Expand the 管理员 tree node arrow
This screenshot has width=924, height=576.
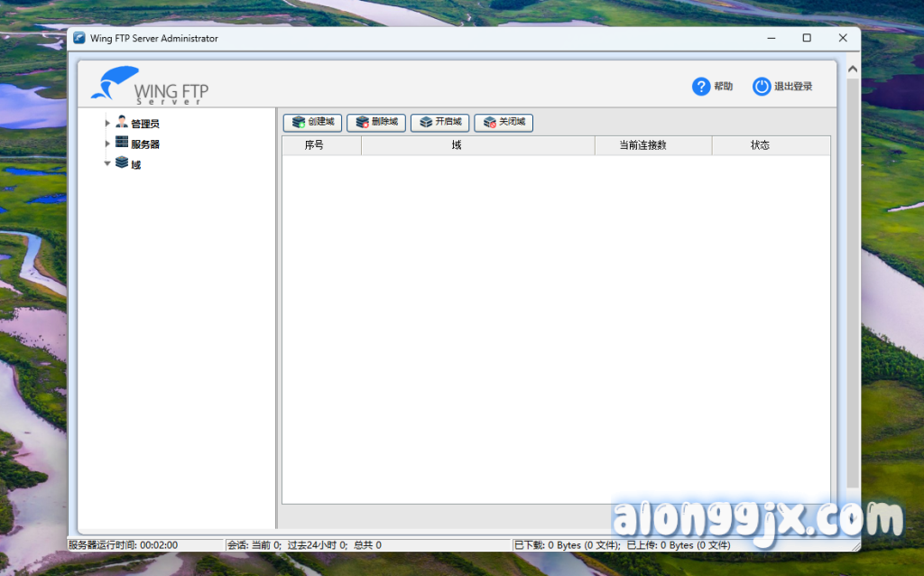[x=107, y=123]
